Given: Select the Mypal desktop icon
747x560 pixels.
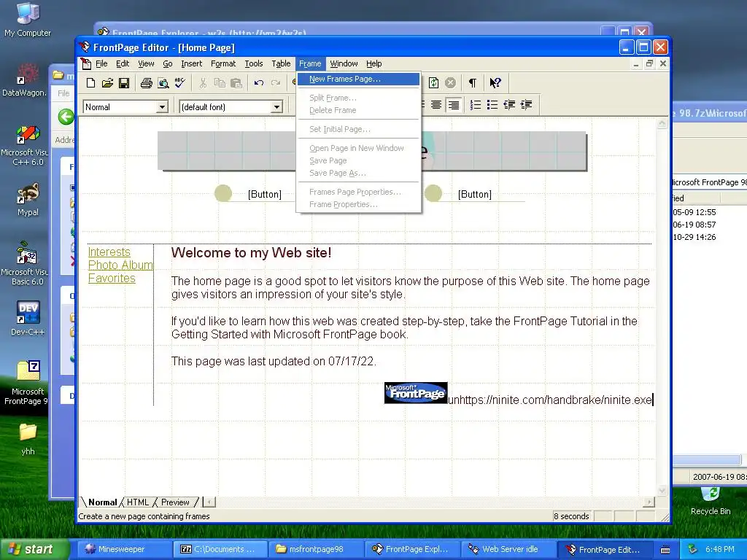Looking at the screenshot, I should click(x=28, y=200).
